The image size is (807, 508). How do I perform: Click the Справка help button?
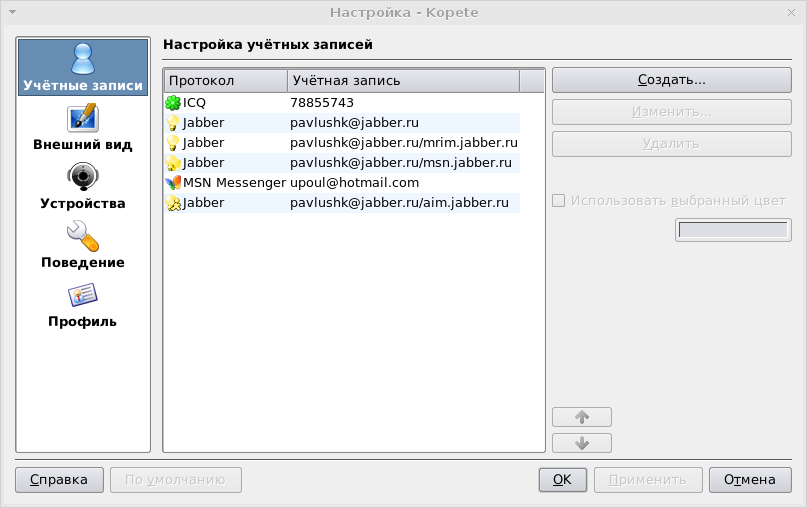click(59, 480)
